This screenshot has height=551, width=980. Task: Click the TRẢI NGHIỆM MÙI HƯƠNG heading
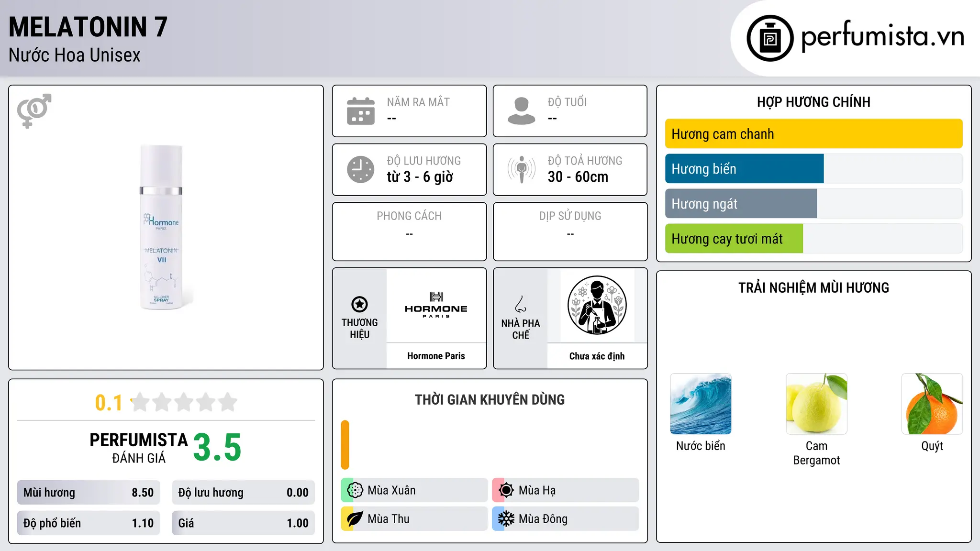pos(813,287)
